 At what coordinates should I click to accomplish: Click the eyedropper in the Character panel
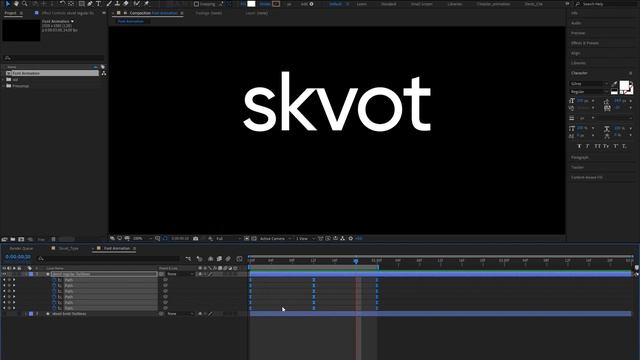(615, 84)
